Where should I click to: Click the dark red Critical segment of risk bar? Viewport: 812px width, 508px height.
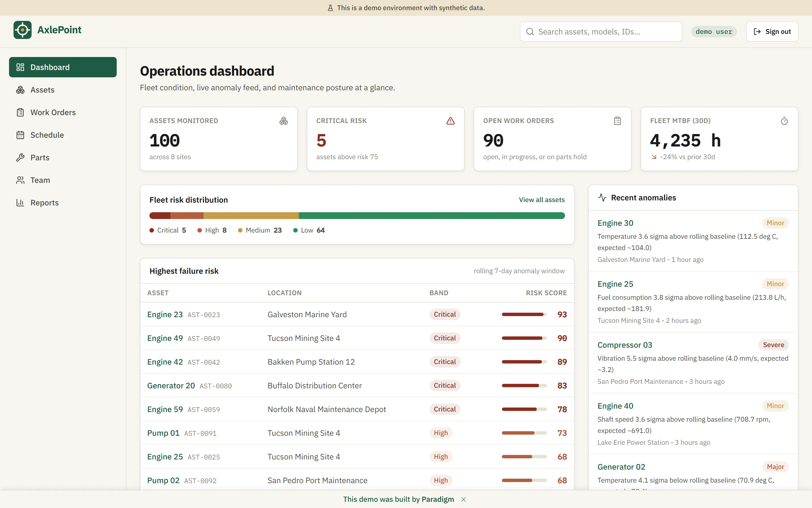160,216
